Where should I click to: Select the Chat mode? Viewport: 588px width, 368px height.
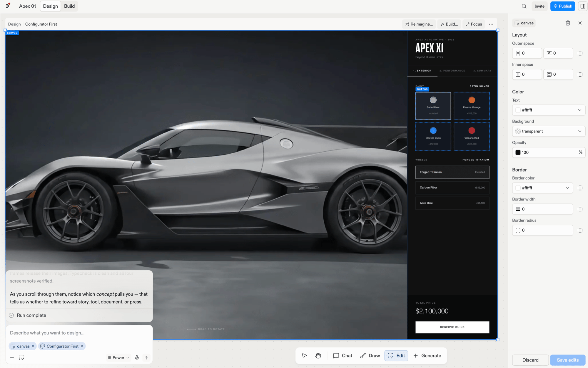[x=343, y=356]
